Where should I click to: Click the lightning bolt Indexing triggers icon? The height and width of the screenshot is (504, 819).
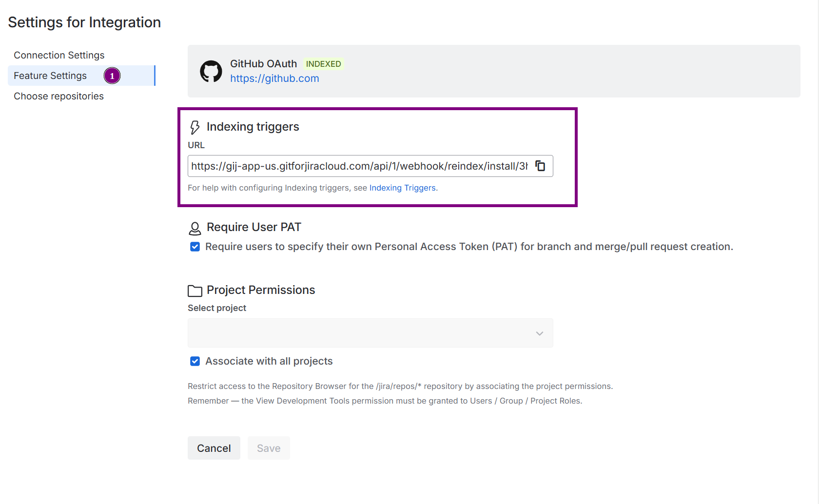[x=195, y=127]
